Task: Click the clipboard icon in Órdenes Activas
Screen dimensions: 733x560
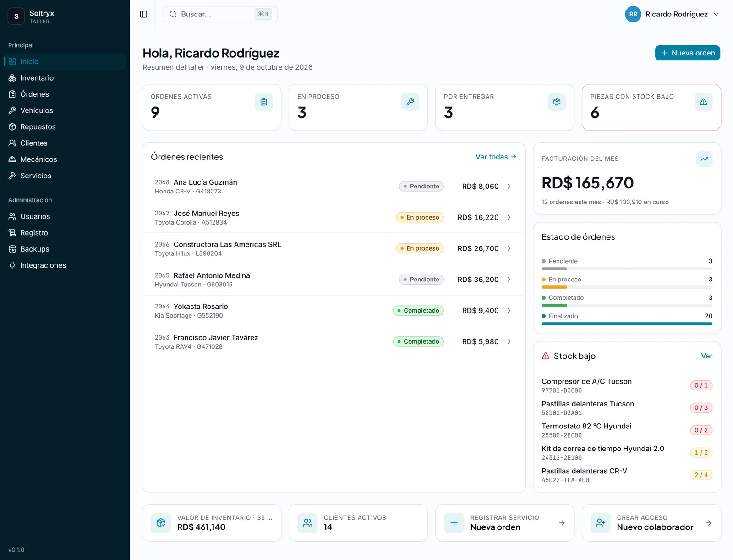Action: pos(263,102)
